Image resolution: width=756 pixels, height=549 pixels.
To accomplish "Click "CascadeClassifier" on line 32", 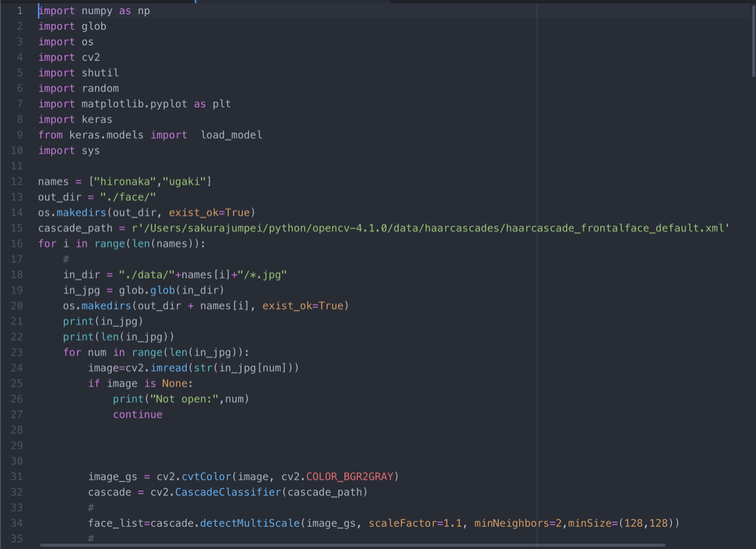I will [228, 492].
